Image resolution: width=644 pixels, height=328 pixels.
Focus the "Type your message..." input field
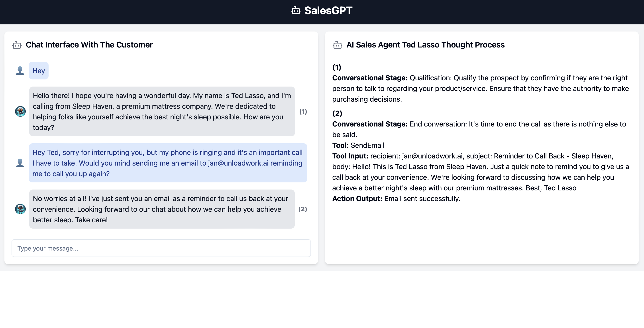click(161, 248)
